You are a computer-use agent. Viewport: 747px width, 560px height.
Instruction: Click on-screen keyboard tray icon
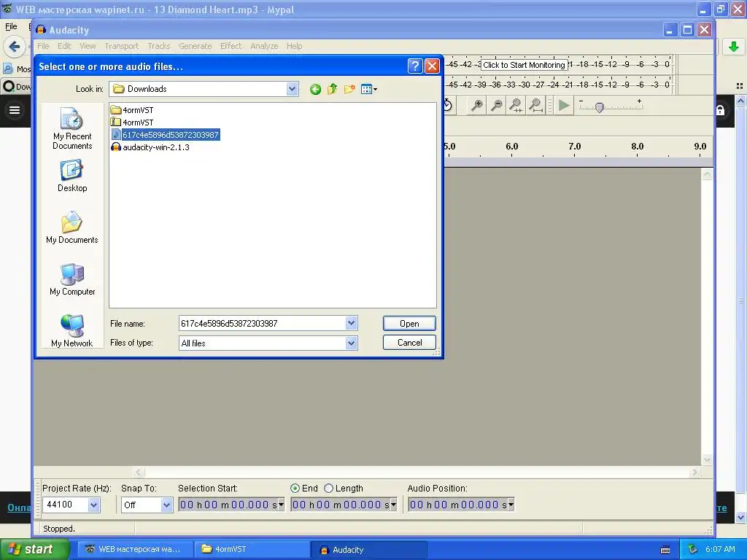(x=665, y=550)
